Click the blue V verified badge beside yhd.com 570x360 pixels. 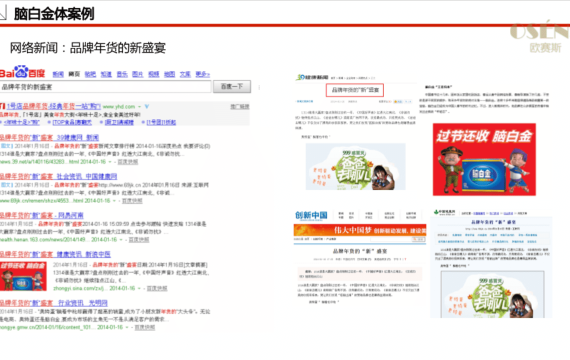point(147,107)
